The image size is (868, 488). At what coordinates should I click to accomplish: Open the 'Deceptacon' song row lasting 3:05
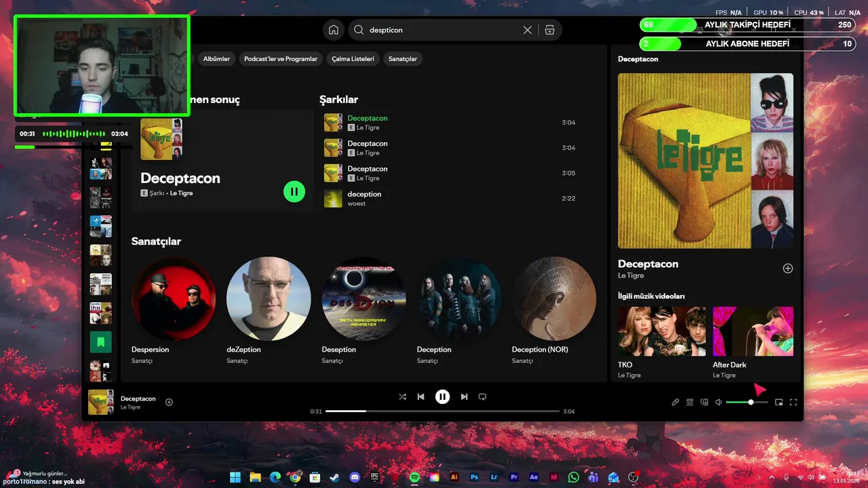450,173
